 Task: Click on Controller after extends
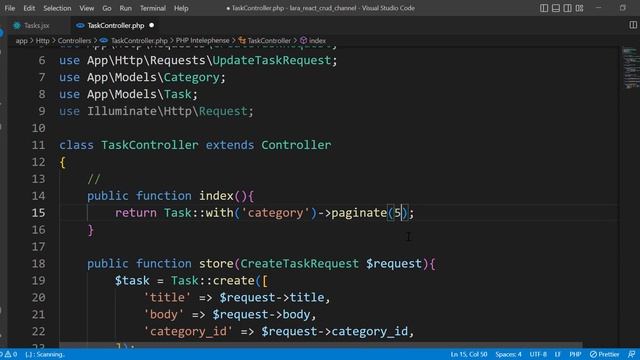(296, 145)
